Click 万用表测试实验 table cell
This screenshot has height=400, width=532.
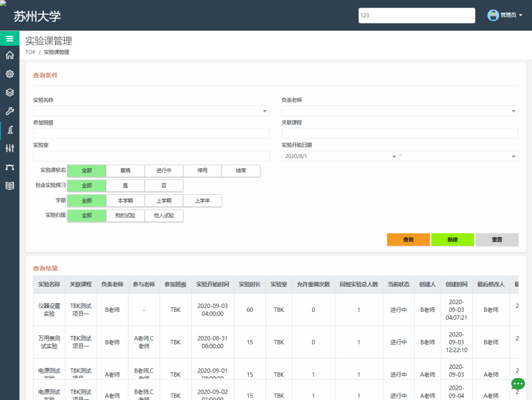click(x=49, y=342)
